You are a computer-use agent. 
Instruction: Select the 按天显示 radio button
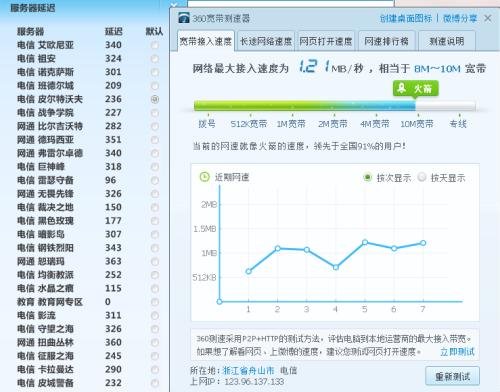[422, 177]
